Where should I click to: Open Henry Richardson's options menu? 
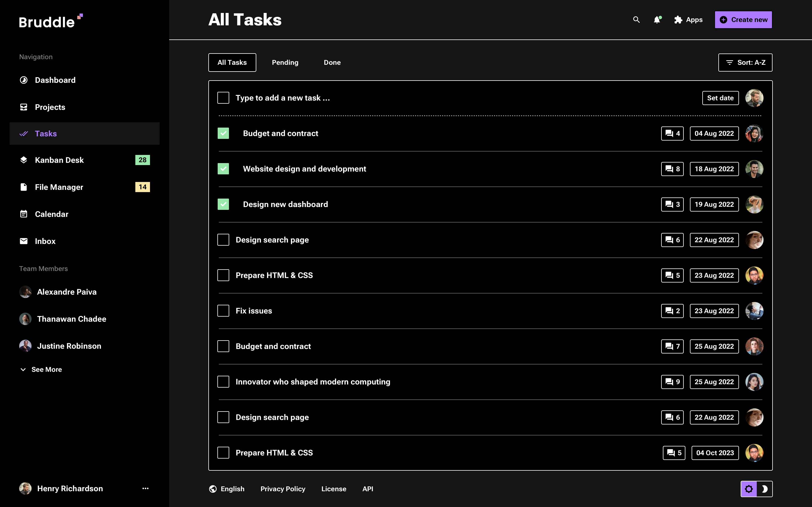click(x=145, y=488)
